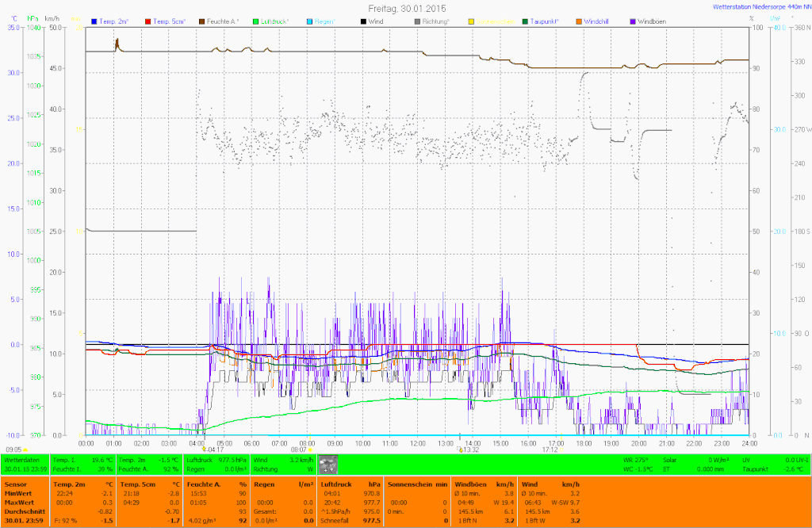Image resolution: width=812 pixels, height=528 pixels.
Task: Click the blue Temp. 2m legend swatch
Action: 94,21
